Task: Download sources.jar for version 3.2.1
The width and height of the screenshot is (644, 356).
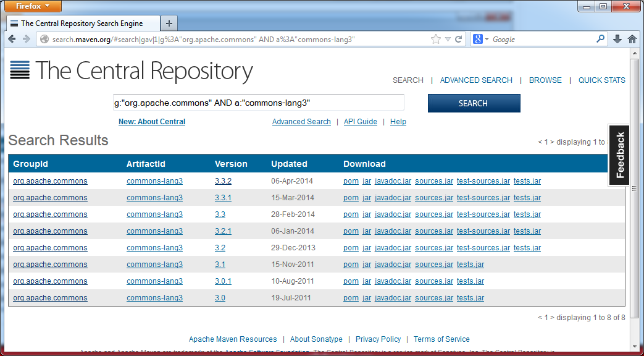Action: pos(434,231)
